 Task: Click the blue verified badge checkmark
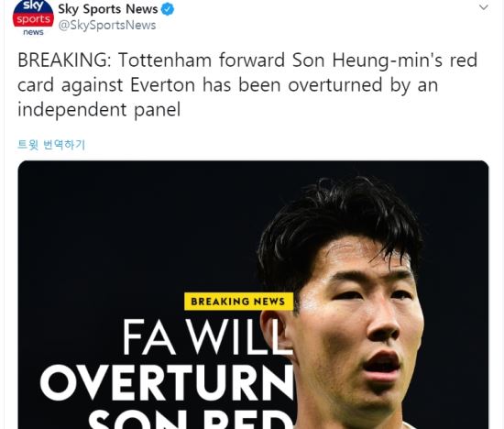pos(167,9)
